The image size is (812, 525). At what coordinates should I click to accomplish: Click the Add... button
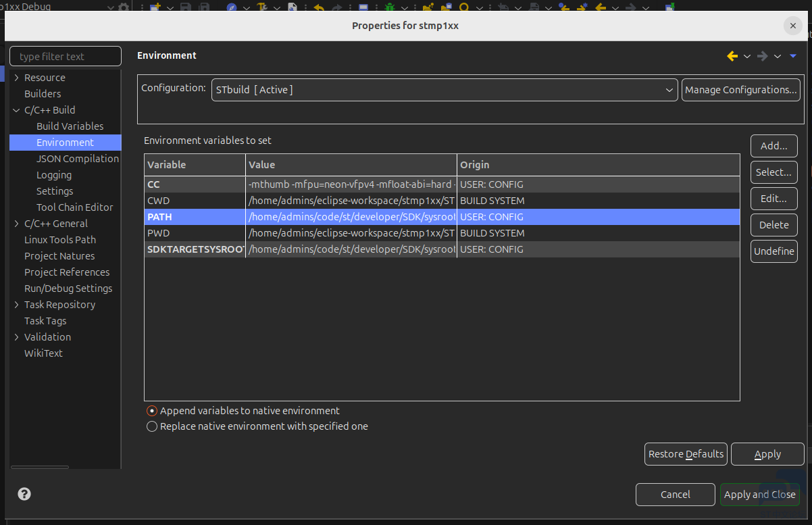pyautogui.click(x=774, y=146)
